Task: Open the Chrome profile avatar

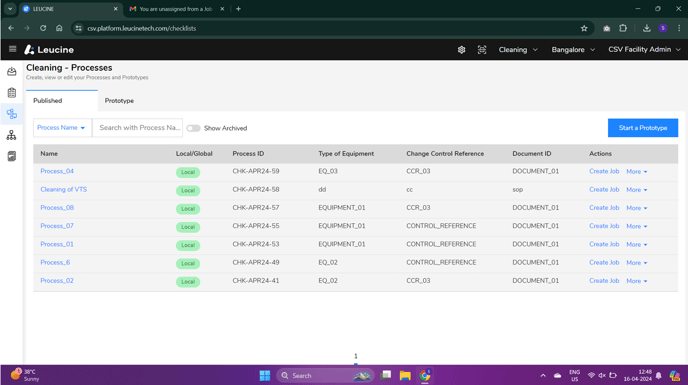Action: (x=663, y=28)
